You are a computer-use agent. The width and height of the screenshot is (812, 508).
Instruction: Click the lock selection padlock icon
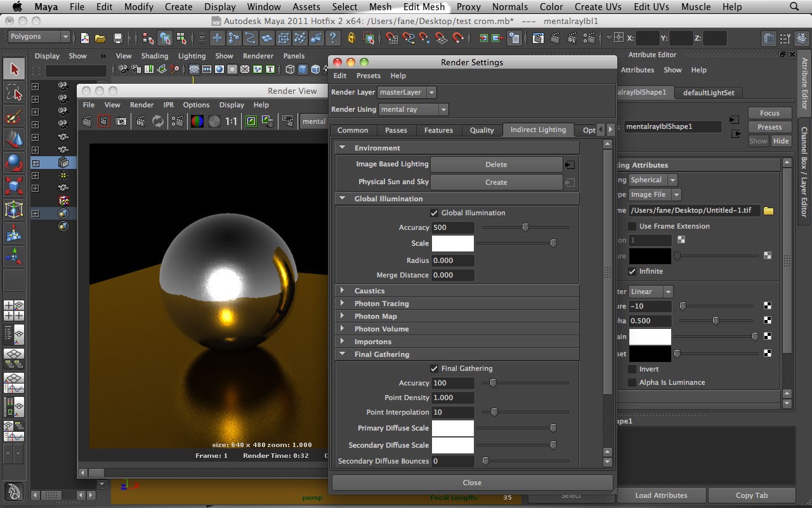coord(351,38)
